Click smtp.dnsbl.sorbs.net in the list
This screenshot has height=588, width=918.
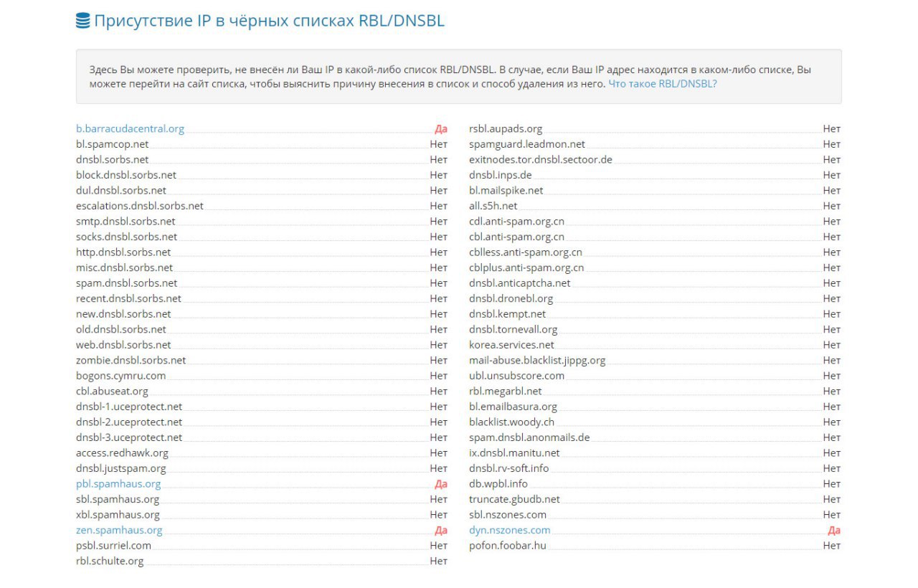(126, 221)
